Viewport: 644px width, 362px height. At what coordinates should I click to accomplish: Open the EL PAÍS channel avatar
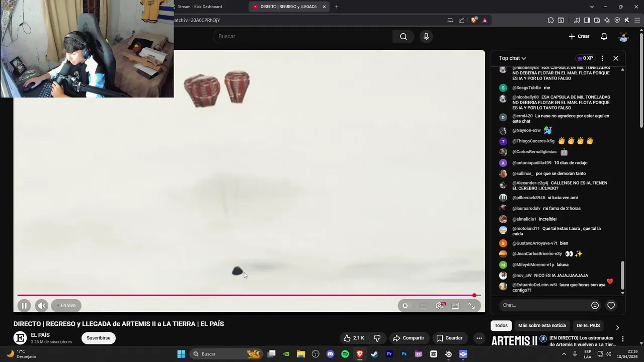tap(20, 338)
